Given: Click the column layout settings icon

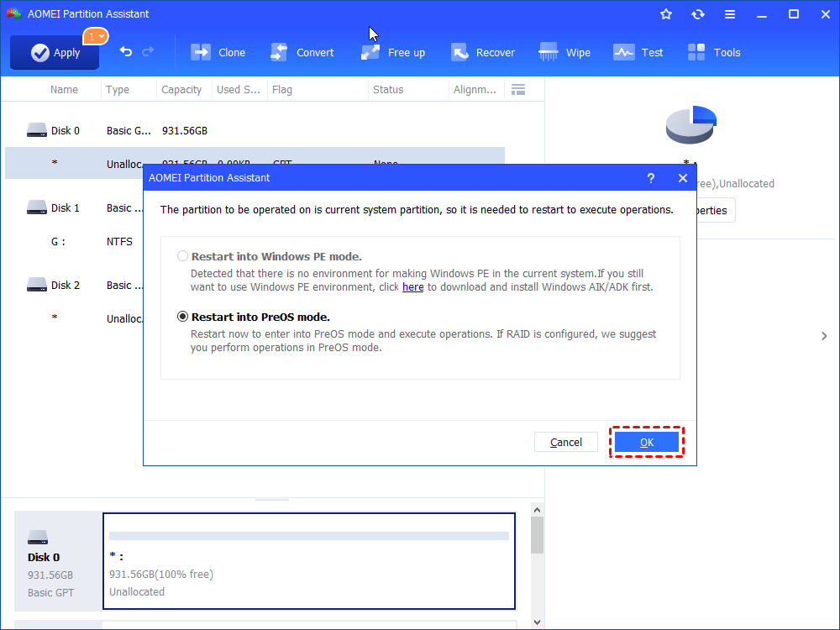Looking at the screenshot, I should (518, 90).
